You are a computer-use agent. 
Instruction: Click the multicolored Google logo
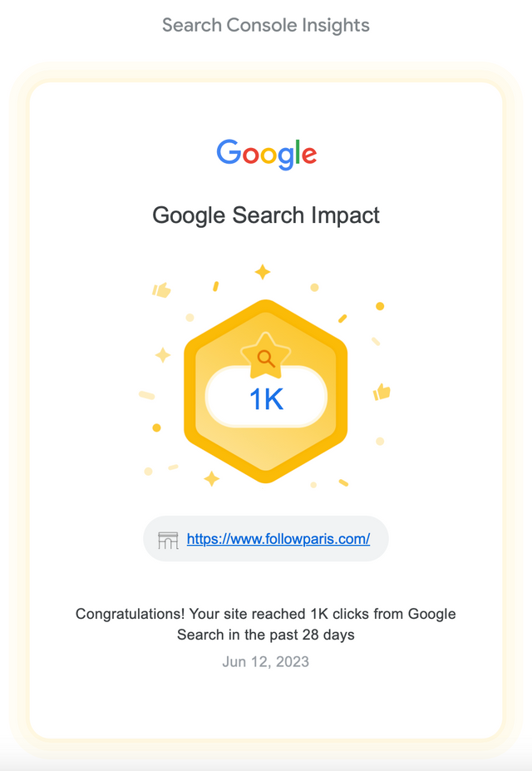pos(266,155)
